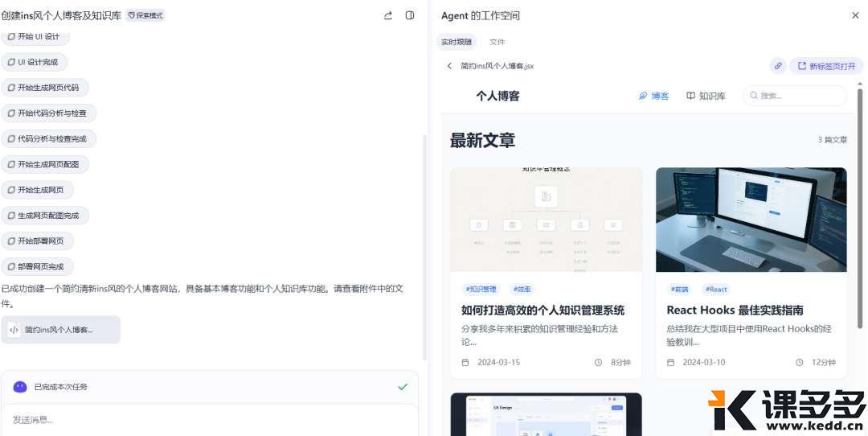Click the chat area vertical scrollbar
This screenshot has height=436, width=868.
coord(424,246)
